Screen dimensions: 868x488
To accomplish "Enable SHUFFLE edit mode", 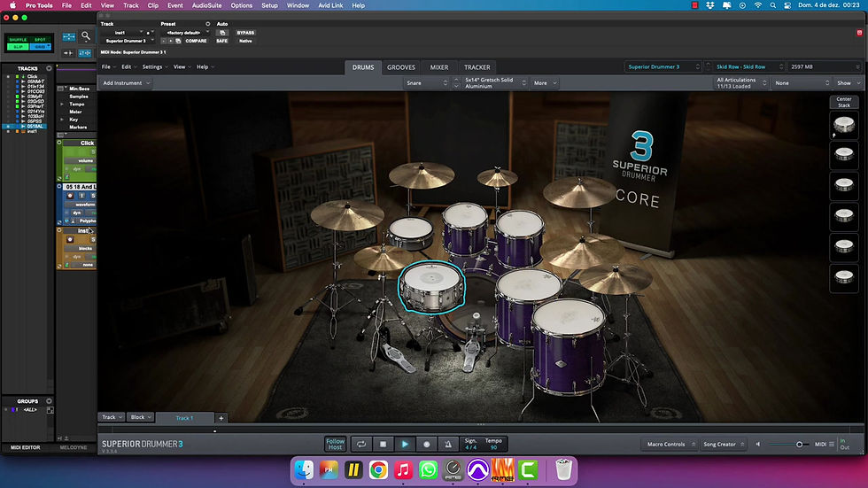I will click(18, 40).
